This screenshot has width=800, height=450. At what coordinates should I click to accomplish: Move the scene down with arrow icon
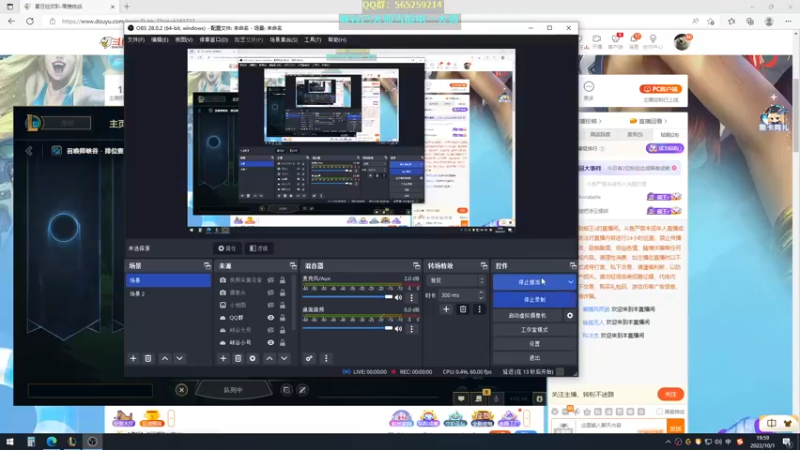pos(180,359)
